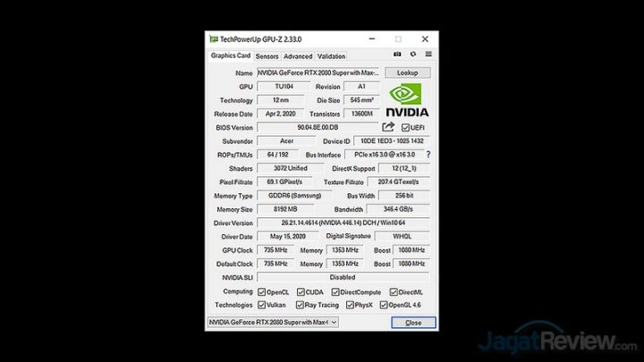
Task: Click the Technology value 12 nm
Action: [x=281, y=100]
